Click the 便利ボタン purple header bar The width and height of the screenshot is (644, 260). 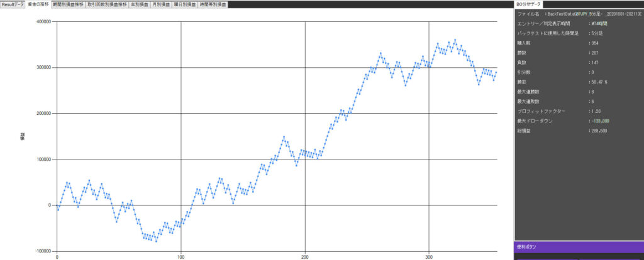click(x=579, y=247)
